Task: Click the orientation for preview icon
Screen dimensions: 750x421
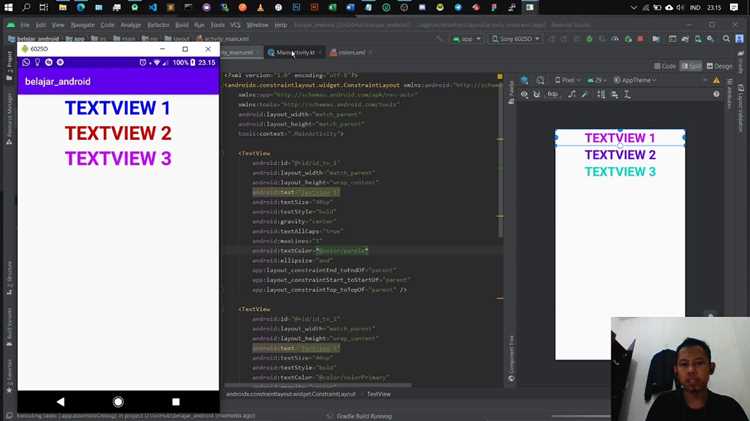Action: 540,80
